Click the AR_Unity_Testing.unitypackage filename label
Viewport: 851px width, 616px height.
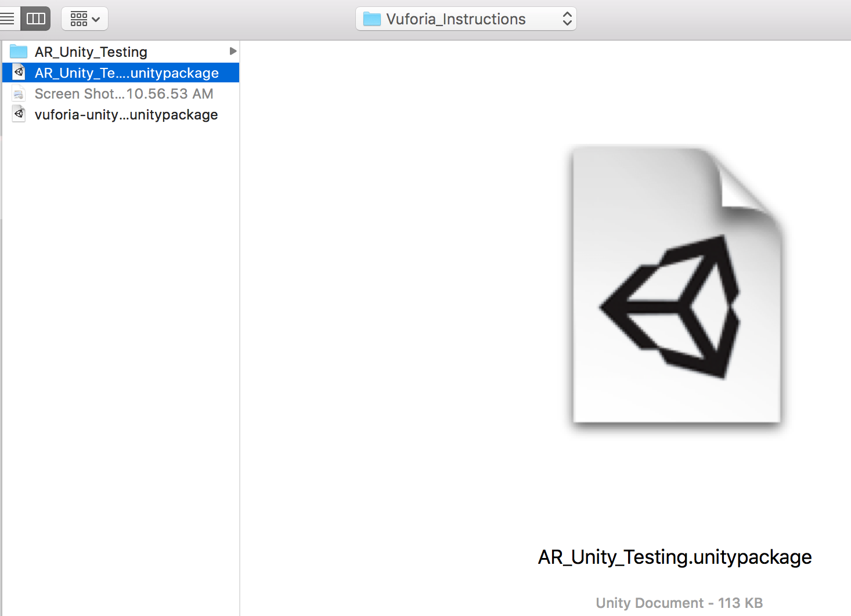point(675,557)
